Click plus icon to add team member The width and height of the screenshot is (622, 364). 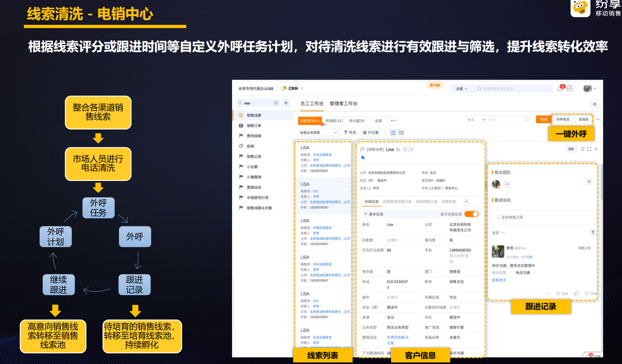click(x=589, y=182)
